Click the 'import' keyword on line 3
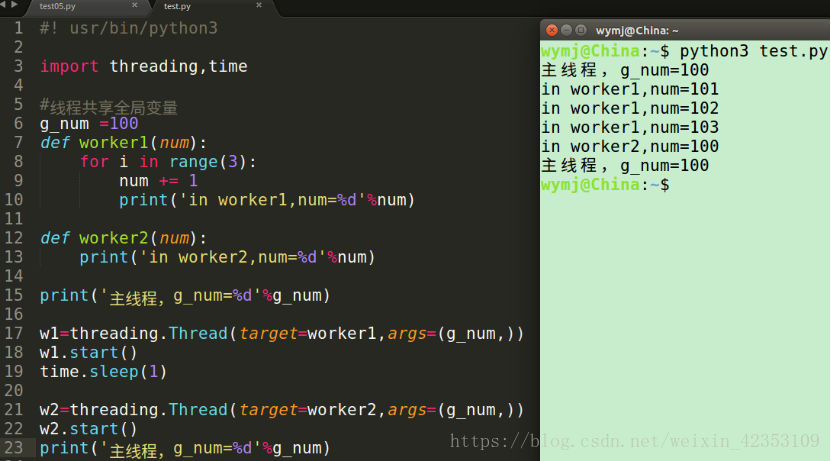The height and width of the screenshot is (461, 831). coord(69,66)
